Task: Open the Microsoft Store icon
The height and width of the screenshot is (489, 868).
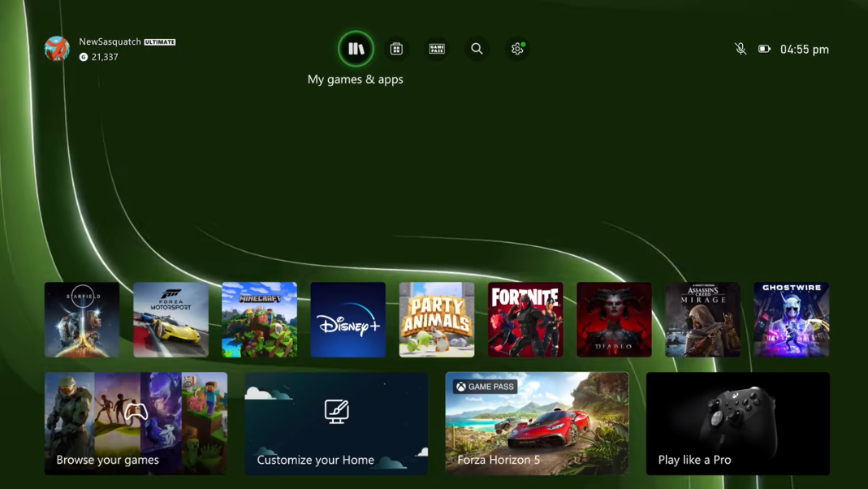Action: coord(396,49)
